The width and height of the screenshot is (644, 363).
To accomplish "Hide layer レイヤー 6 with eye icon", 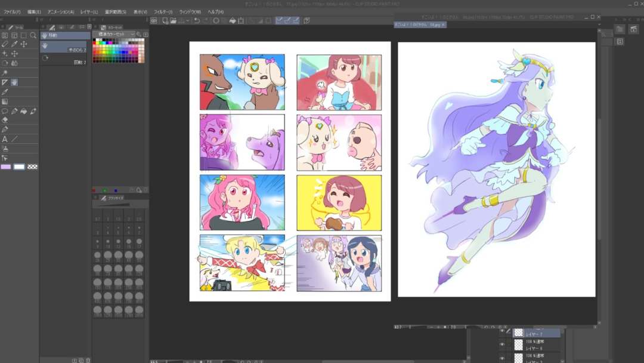I will [502, 344].
